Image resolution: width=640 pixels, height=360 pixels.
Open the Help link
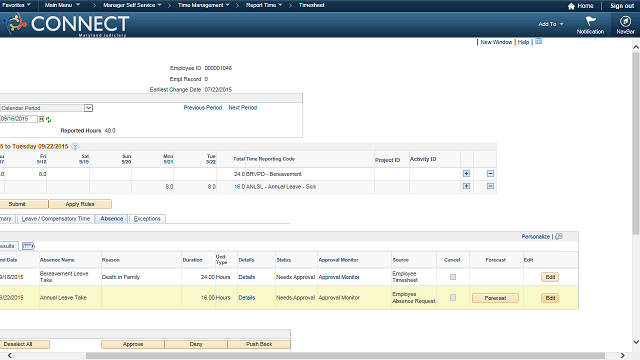523,42
